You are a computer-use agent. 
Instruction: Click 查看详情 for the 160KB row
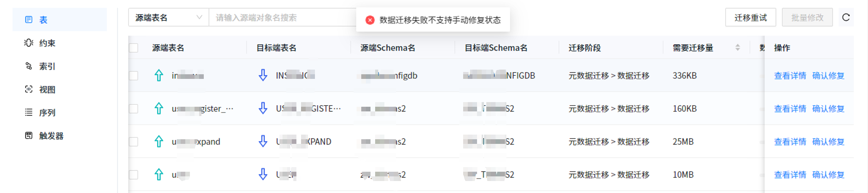pyautogui.click(x=790, y=109)
